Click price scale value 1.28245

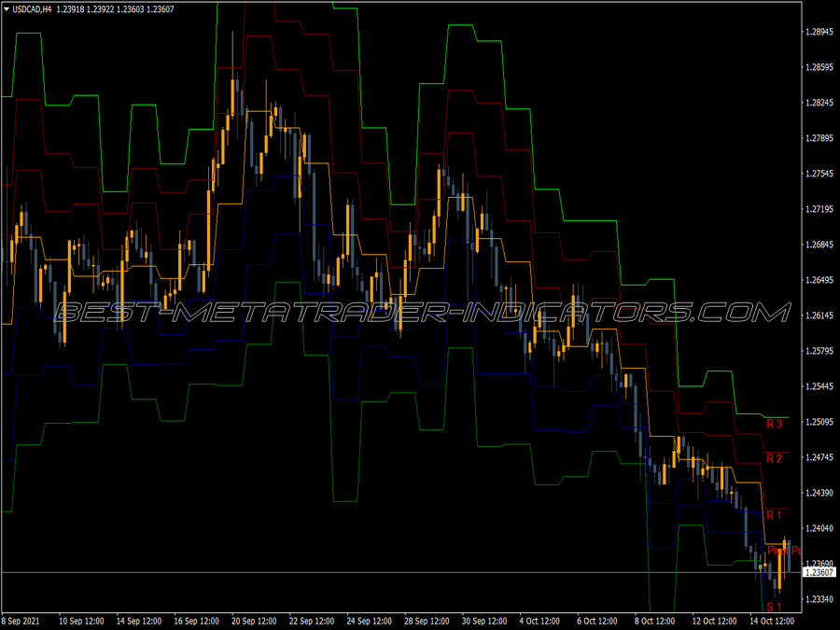(819, 103)
